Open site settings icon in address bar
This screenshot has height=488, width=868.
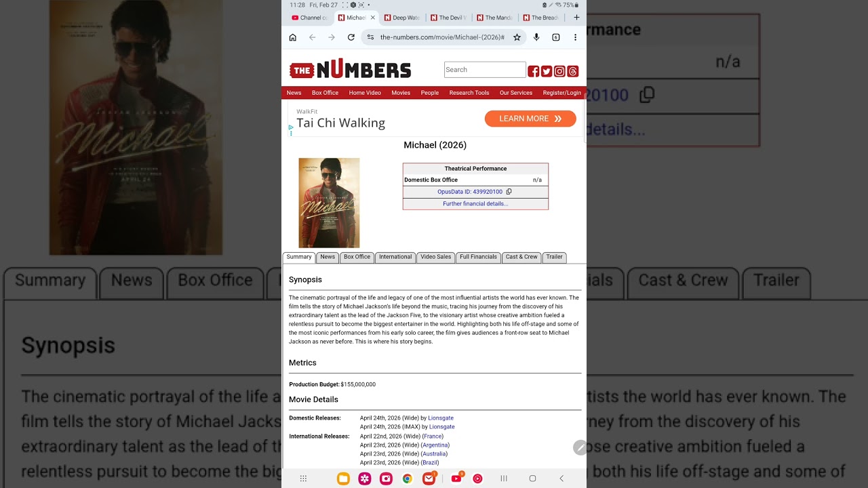[370, 37]
